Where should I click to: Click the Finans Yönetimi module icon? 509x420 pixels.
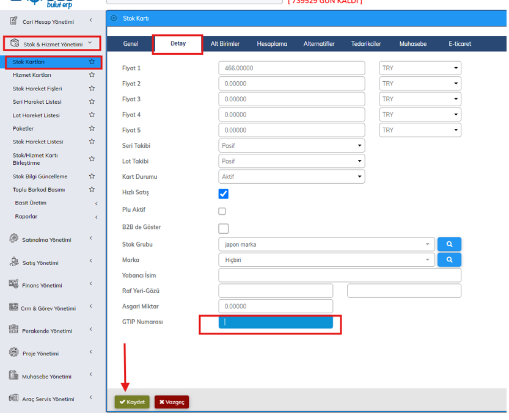tap(13, 284)
